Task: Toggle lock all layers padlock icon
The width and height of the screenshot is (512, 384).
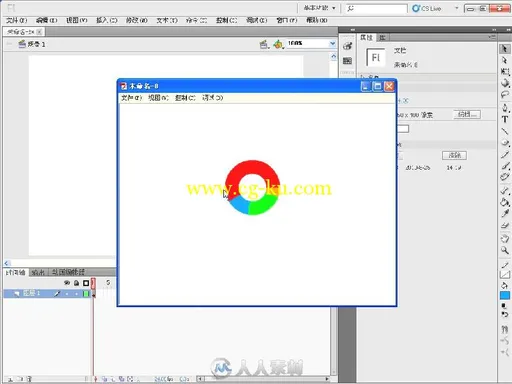Action: point(76,283)
